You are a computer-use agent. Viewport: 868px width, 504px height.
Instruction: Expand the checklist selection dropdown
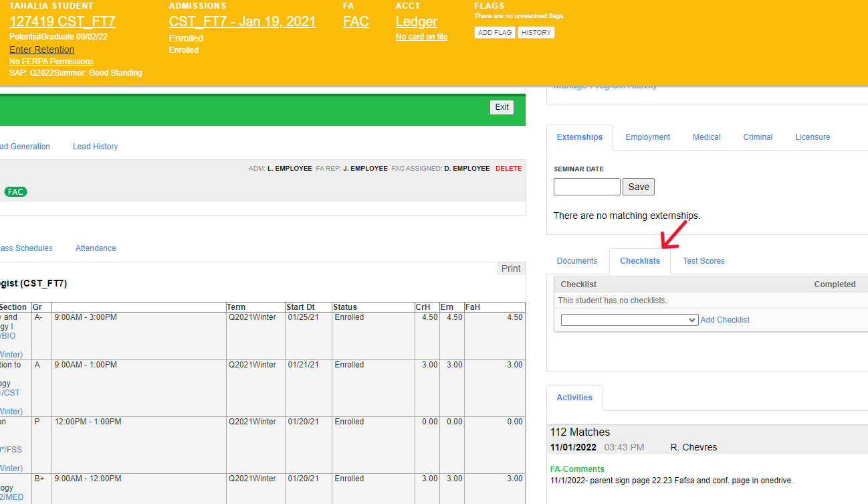tap(629, 320)
